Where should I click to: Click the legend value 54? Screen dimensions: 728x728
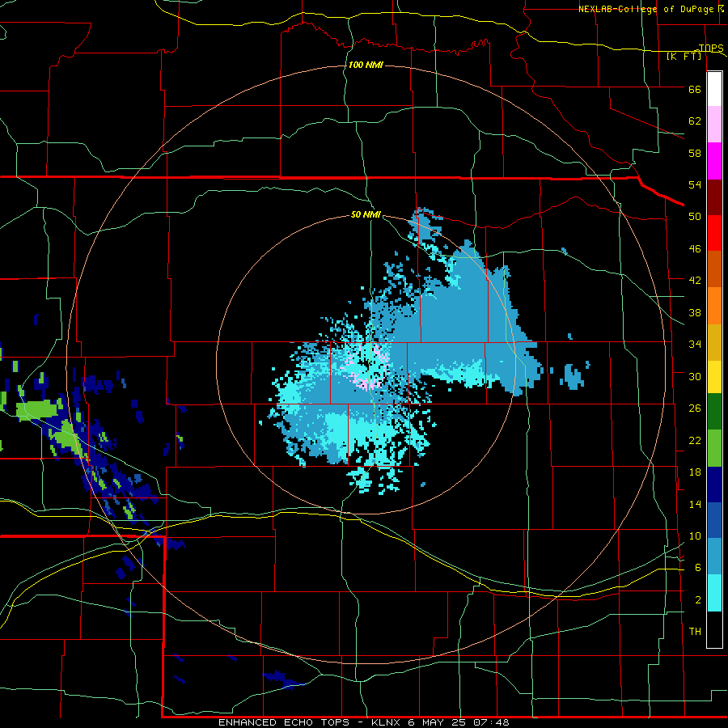click(x=695, y=184)
